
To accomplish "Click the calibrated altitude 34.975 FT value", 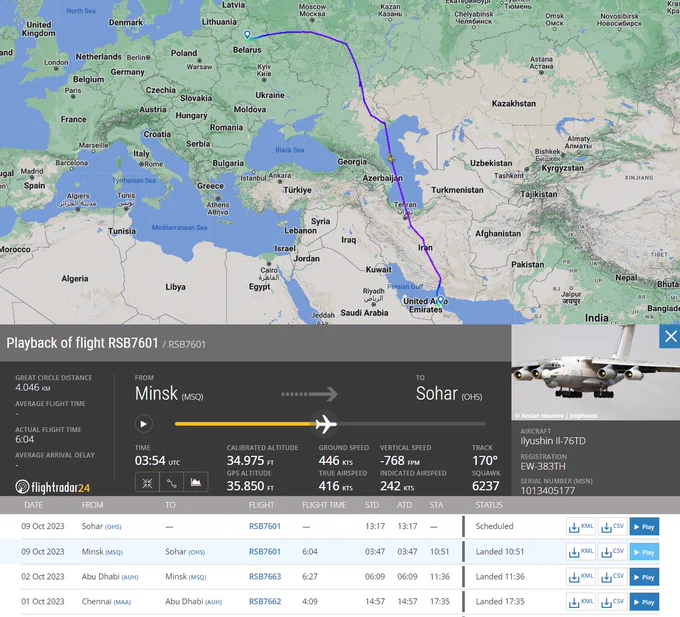I will click(250, 461).
